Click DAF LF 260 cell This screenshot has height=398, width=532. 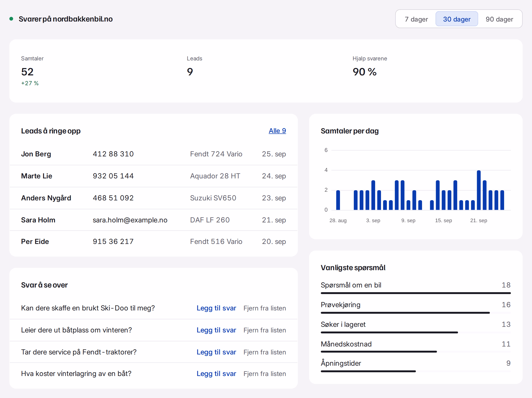click(210, 220)
